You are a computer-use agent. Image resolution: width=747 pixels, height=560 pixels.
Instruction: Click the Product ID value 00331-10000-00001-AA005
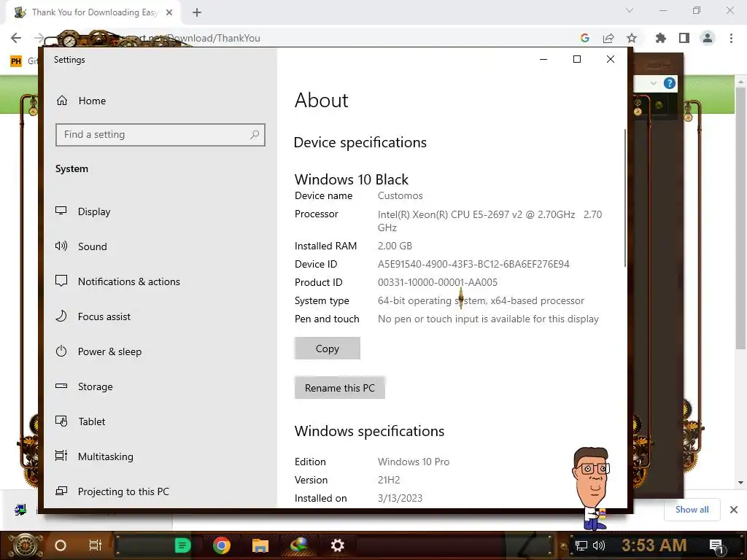point(438,282)
